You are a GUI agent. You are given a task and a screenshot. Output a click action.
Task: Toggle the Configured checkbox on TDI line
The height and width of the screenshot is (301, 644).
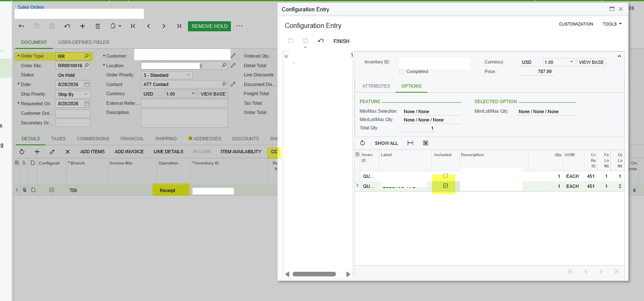tap(52, 190)
